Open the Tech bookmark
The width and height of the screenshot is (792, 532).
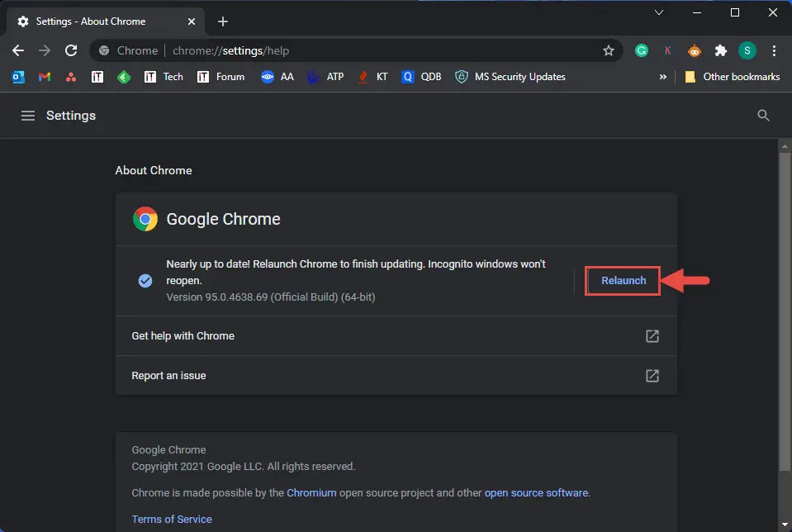164,77
